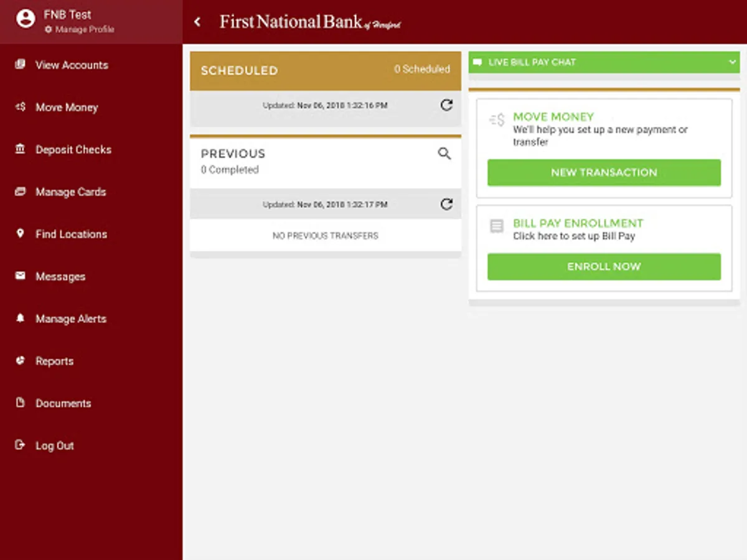Open the Live Bill Pay Chat bar
The width and height of the screenshot is (747, 560).
(604, 62)
